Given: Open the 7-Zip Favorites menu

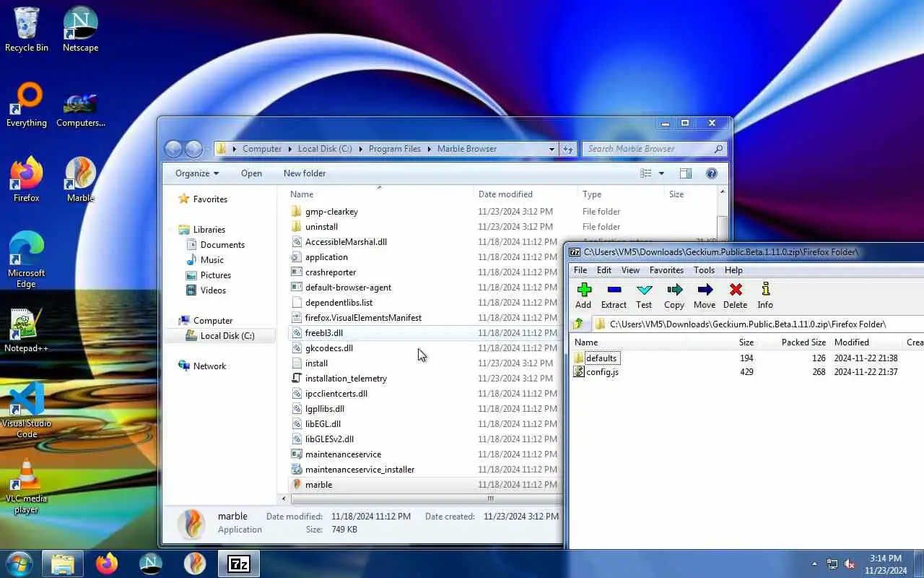Looking at the screenshot, I should click(667, 270).
